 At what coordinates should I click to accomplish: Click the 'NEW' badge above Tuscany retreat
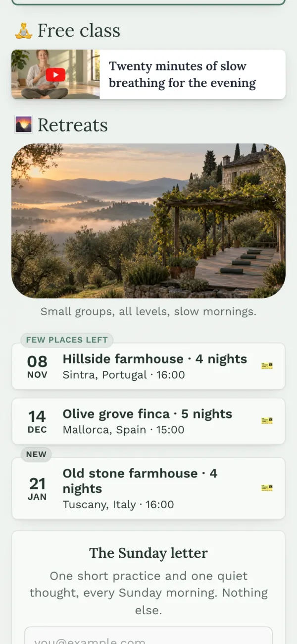point(36,455)
